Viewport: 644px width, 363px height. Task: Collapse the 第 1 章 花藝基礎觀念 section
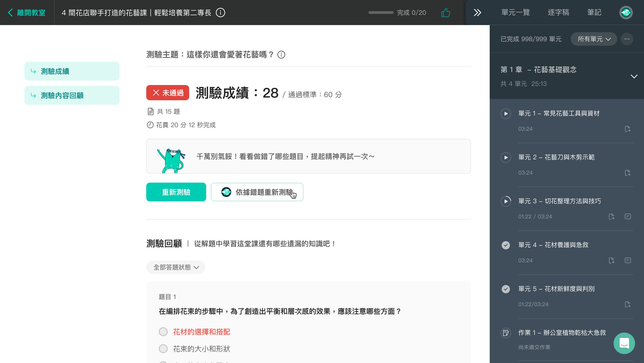pos(634,76)
